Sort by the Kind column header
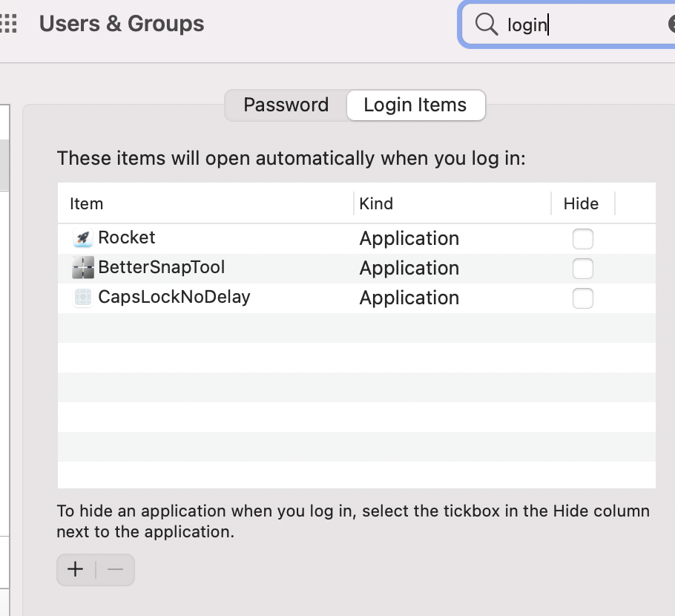This screenshot has height=616, width=675. tap(376, 203)
